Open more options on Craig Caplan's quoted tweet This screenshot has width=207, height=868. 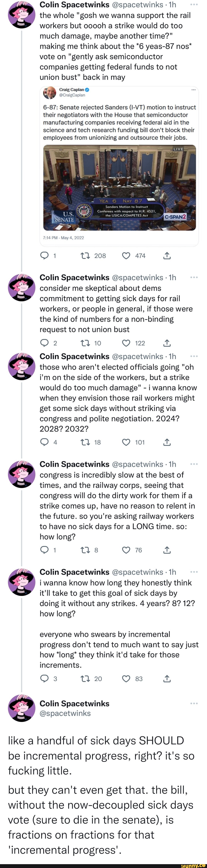coord(193,90)
